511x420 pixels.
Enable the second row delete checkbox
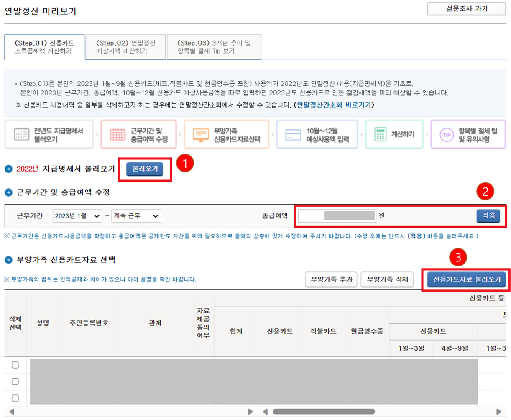(x=15, y=382)
